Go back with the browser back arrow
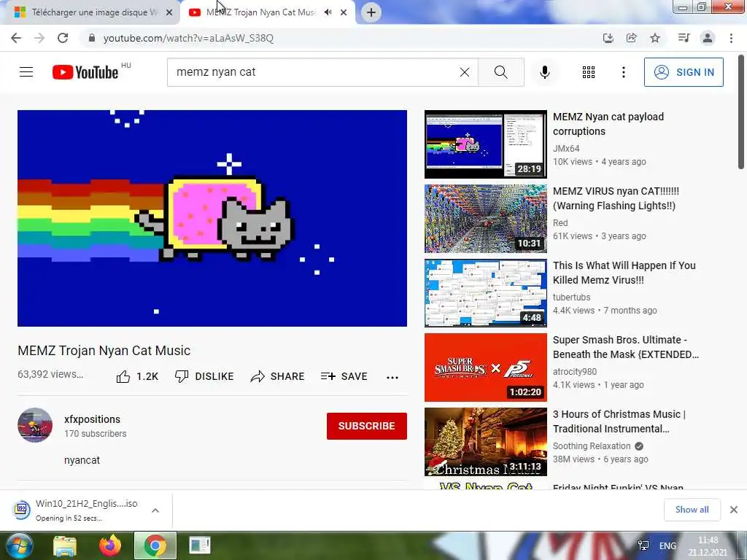 coord(16,38)
